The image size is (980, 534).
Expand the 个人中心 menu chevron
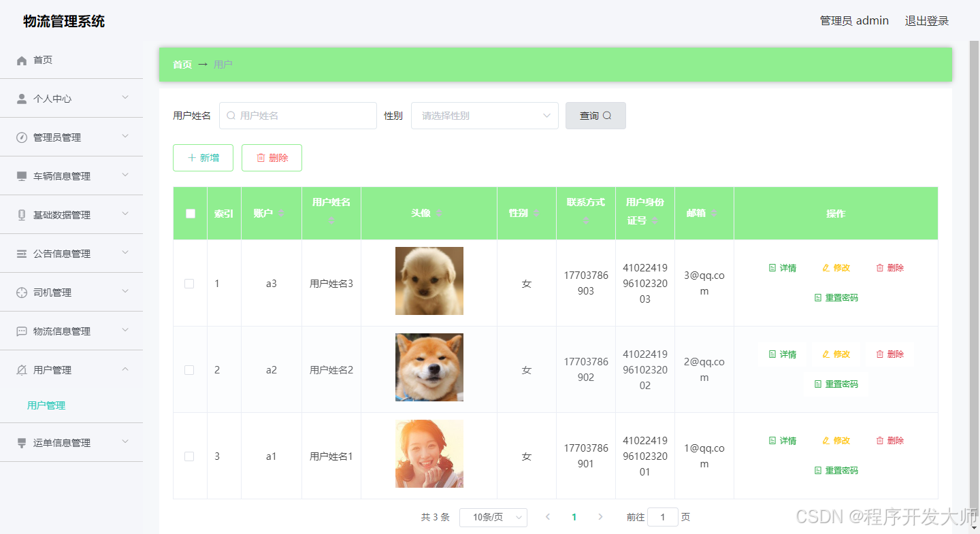point(125,98)
